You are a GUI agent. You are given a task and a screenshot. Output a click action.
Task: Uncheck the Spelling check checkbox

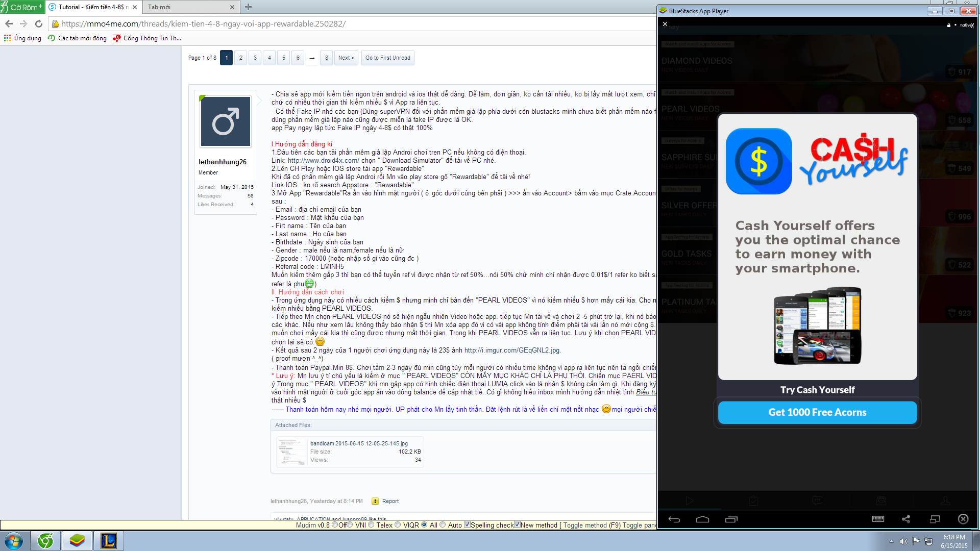coord(467,524)
